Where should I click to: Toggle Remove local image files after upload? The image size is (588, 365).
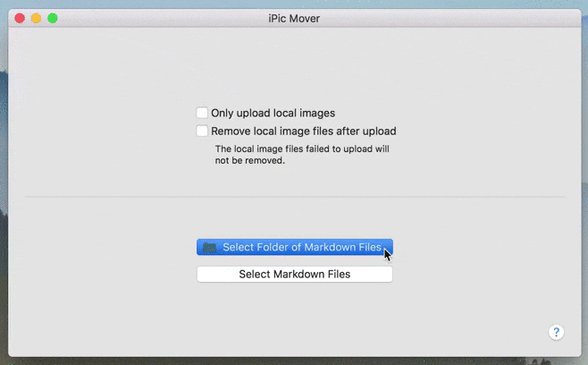[202, 131]
